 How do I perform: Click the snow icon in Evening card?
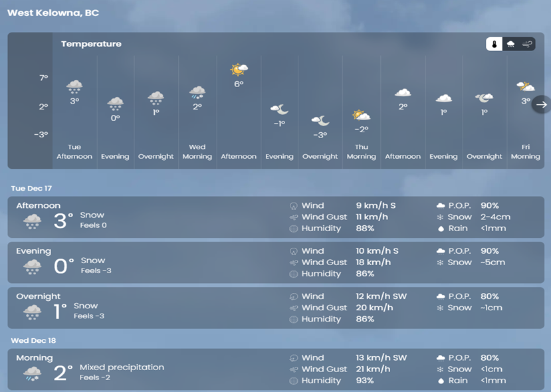33,266
